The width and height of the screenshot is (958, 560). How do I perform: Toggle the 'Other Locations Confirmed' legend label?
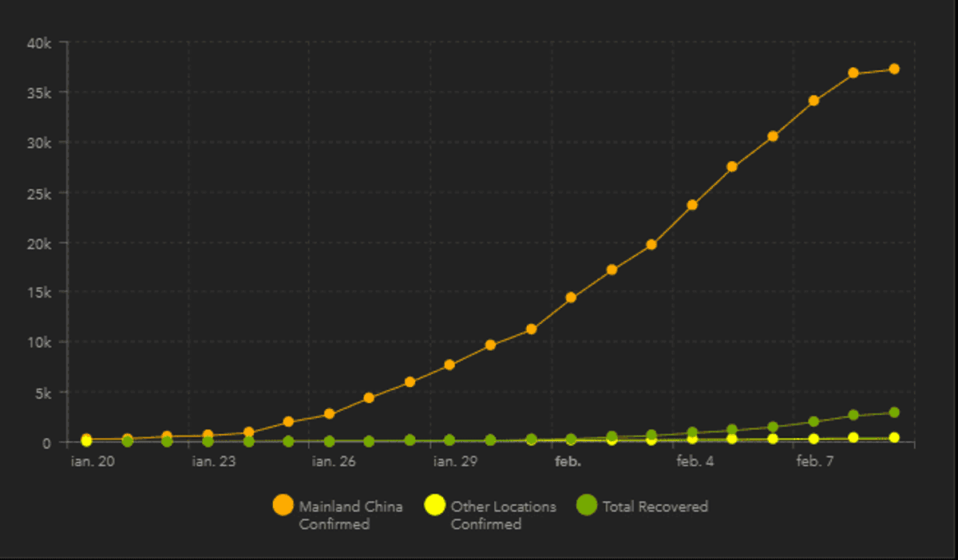(503, 515)
